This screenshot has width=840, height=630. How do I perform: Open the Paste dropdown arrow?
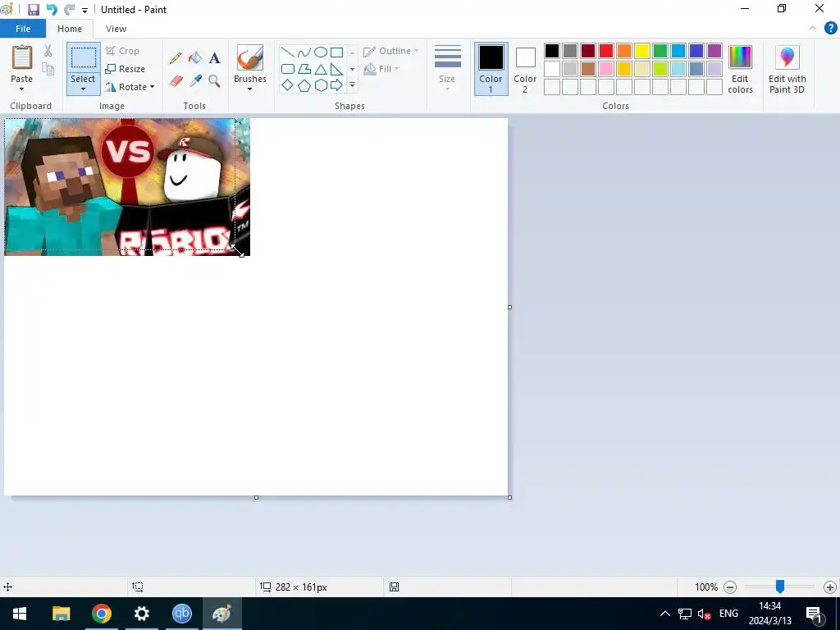point(21,89)
